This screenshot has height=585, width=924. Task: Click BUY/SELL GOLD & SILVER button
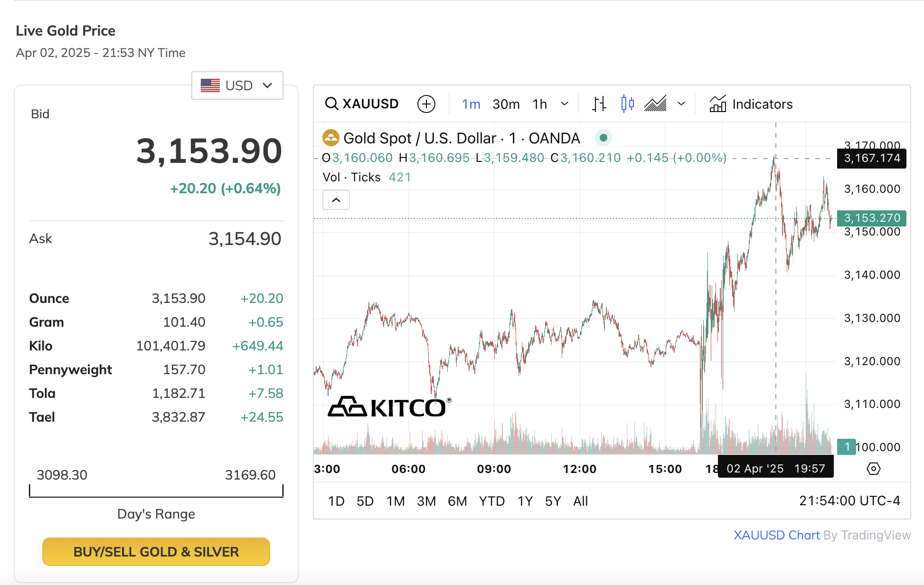[156, 552]
